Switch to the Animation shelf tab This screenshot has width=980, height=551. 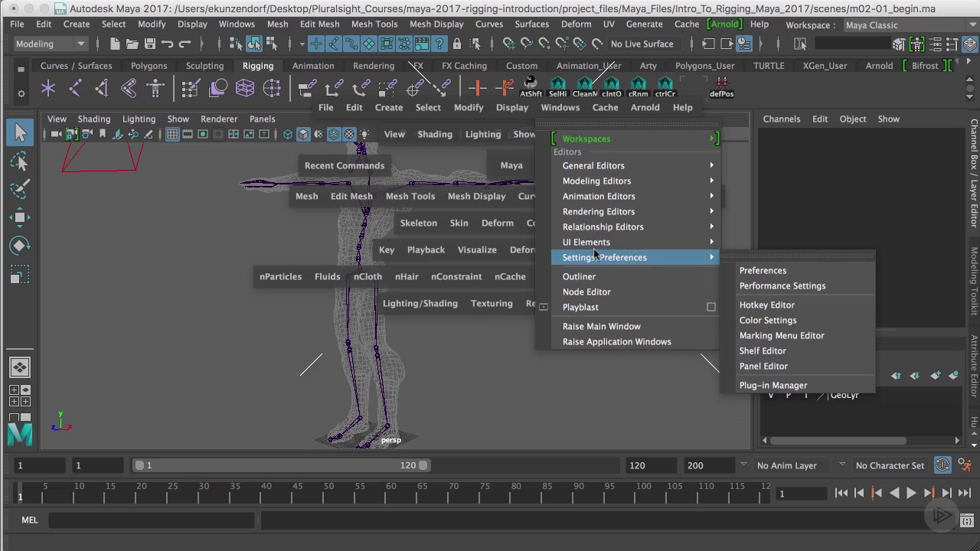click(x=313, y=66)
